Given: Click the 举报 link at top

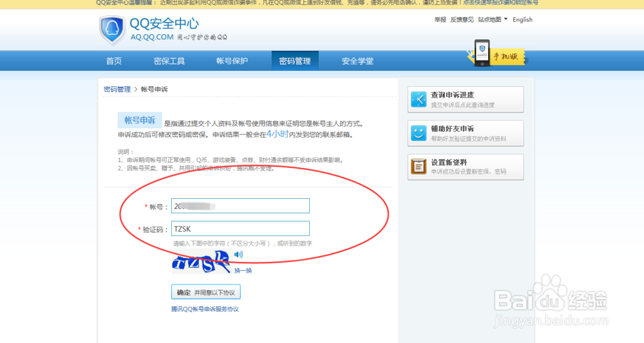Looking at the screenshot, I should [440, 20].
